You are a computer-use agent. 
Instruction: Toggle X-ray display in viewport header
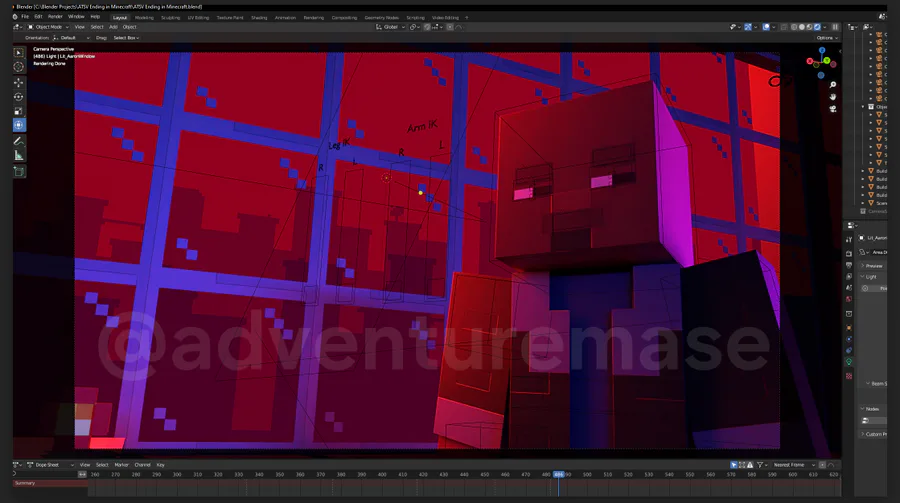tap(784, 27)
